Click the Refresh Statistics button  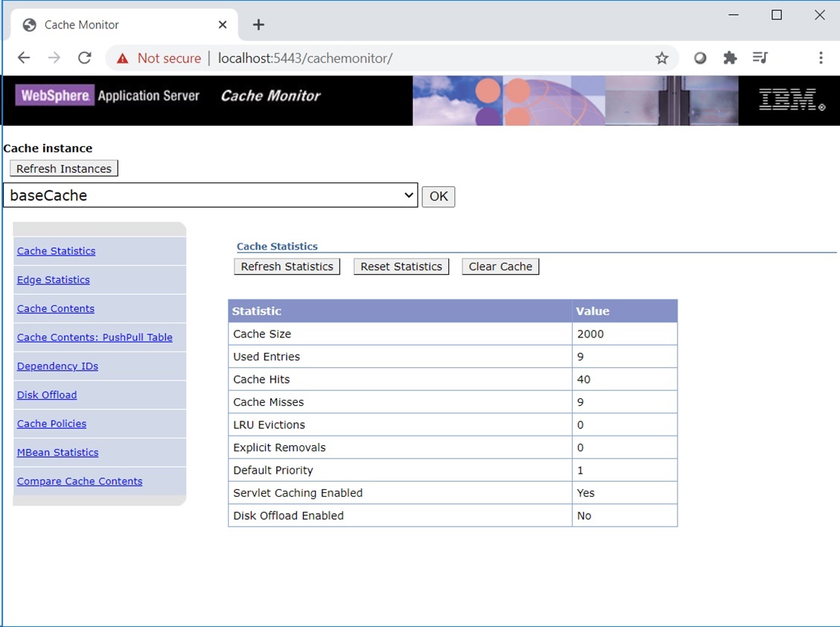(287, 267)
